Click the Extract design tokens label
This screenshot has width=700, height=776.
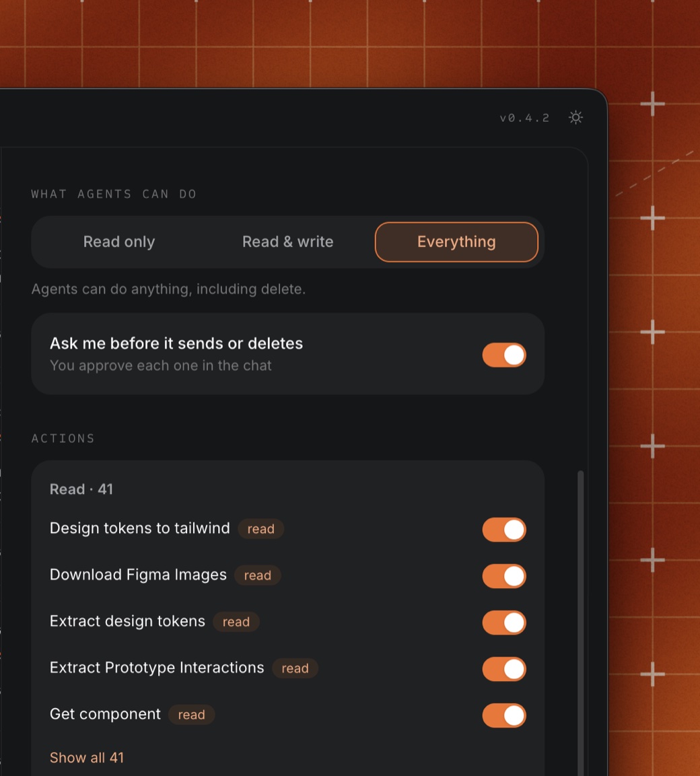click(x=127, y=621)
